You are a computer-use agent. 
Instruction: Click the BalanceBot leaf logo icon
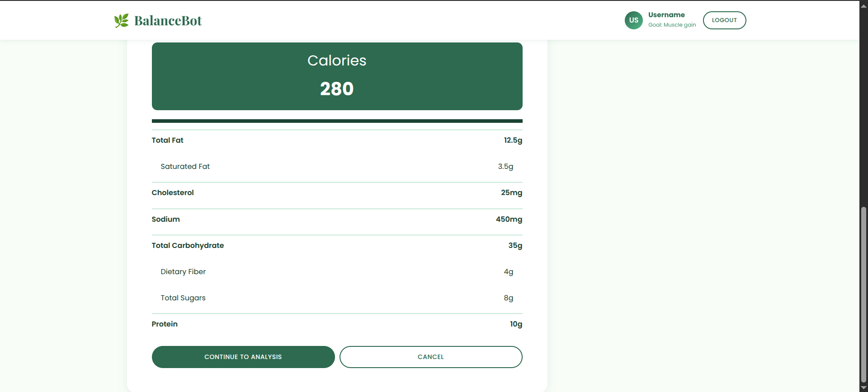(x=121, y=20)
